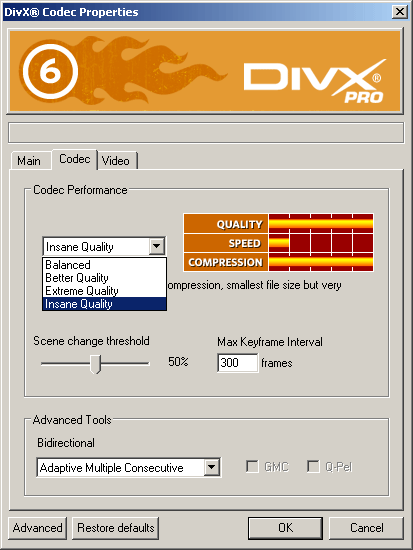Choose Balanced from the performance list
This screenshot has width=413, height=550.
click(104, 264)
